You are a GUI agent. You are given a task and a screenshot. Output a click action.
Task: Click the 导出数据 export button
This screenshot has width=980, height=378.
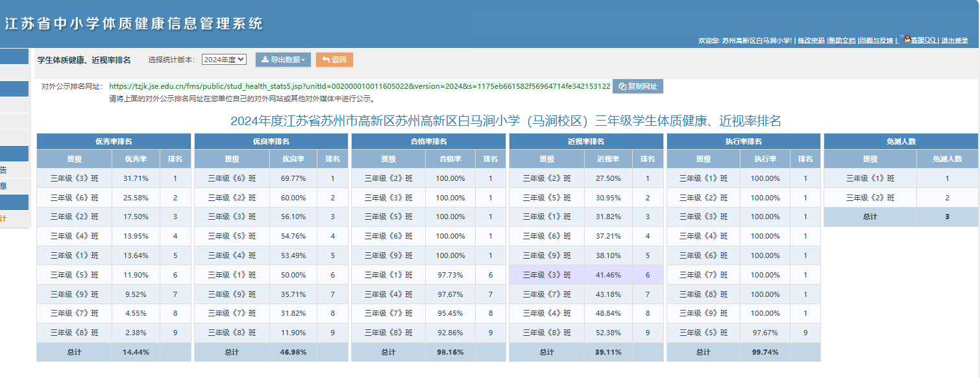283,60
